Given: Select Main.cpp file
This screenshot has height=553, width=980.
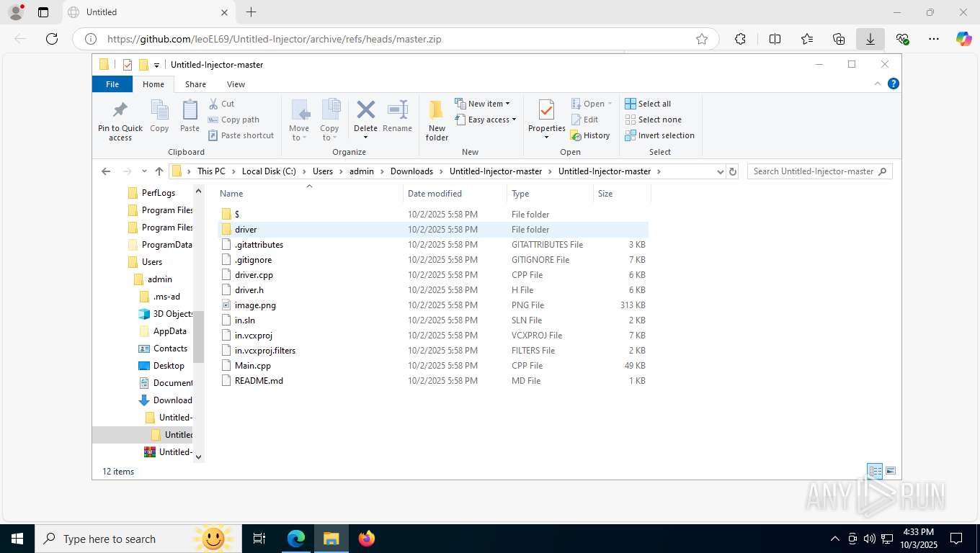Looking at the screenshot, I should pyautogui.click(x=432, y=366).
